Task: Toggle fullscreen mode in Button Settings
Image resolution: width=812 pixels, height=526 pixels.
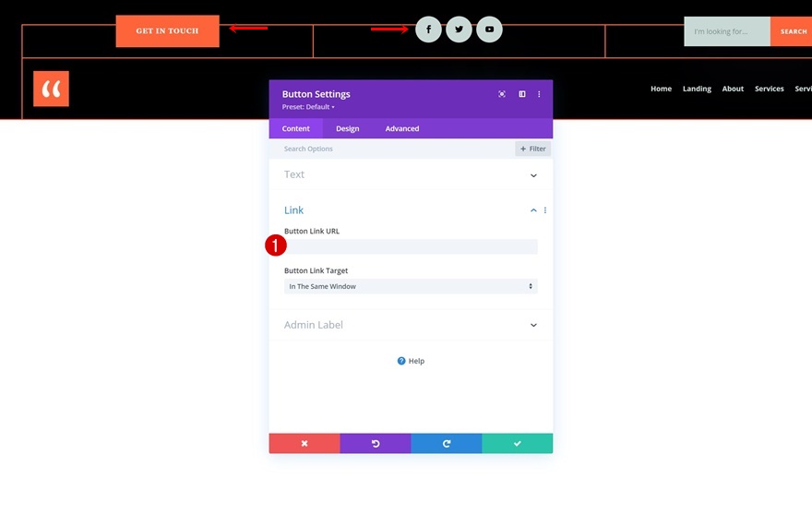Action: [x=502, y=94]
